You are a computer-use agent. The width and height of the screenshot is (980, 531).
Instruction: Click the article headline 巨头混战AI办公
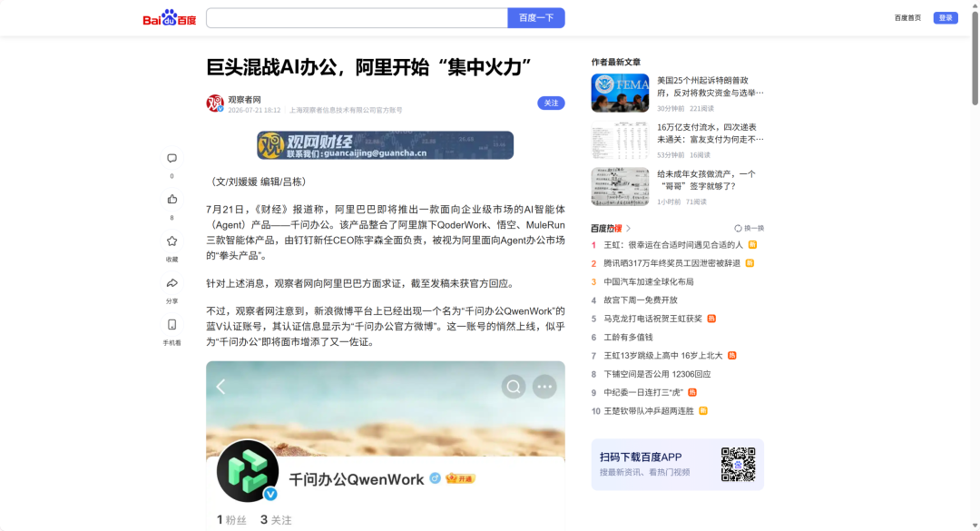tap(369, 67)
